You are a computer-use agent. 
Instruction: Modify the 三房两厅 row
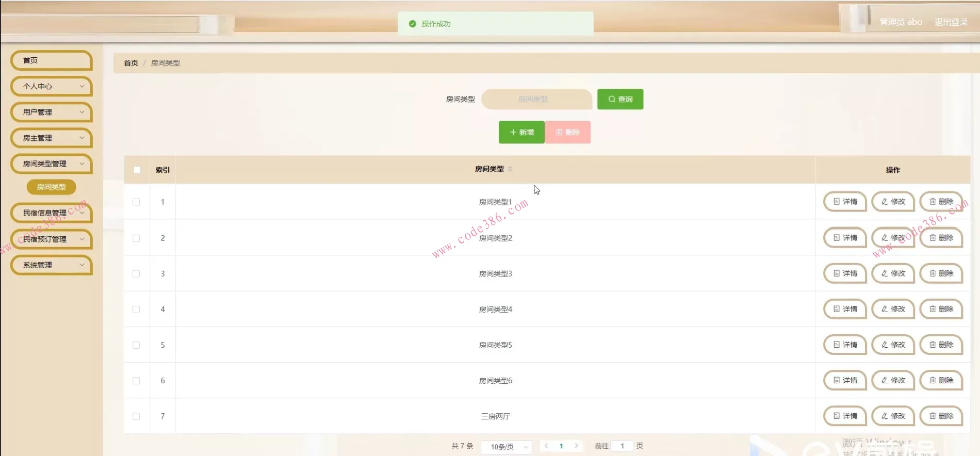point(893,416)
